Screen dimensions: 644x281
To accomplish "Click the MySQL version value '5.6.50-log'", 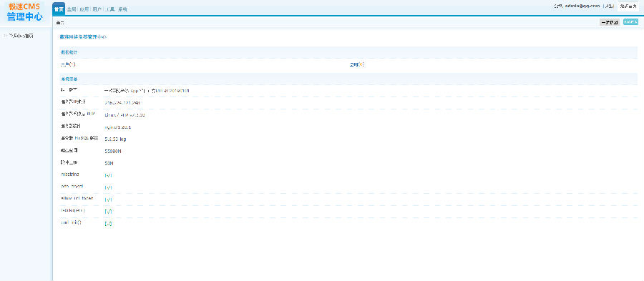I will [115, 139].
